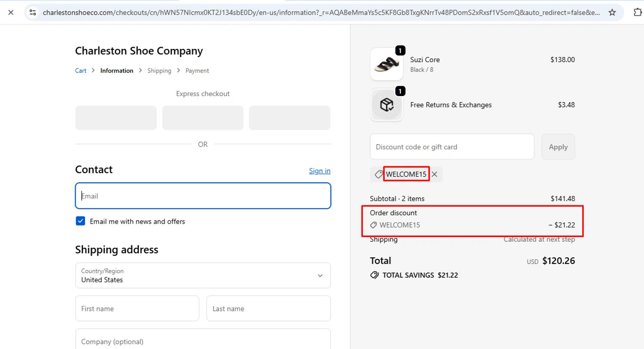This screenshot has height=349, width=644.
Task: Click the Order discount label
Action: pos(393,213)
